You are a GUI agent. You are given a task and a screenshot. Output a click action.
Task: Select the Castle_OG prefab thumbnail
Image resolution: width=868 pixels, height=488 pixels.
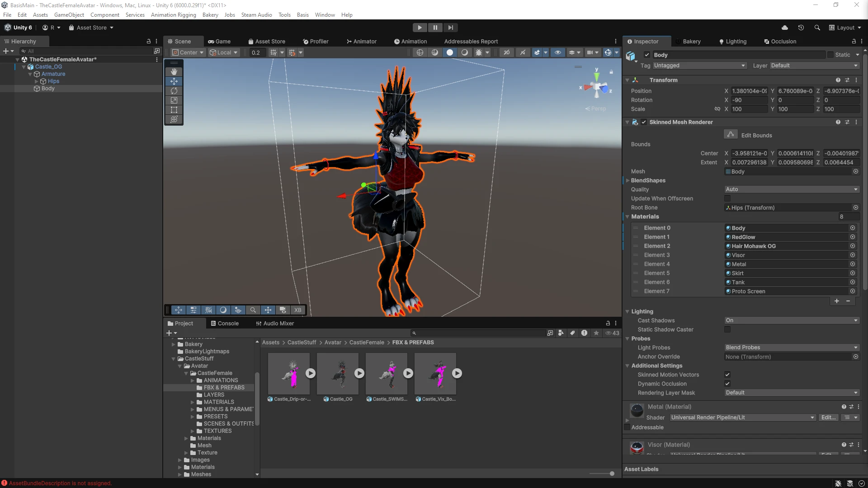point(337,373)
